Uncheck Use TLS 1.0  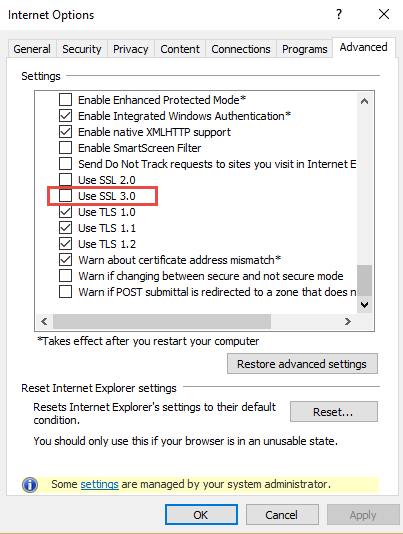65,212
